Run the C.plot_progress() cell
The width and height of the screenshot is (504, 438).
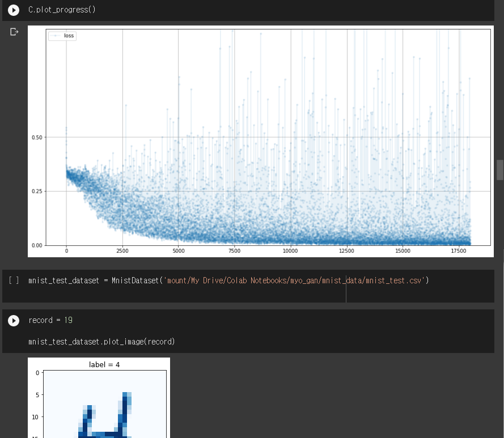tap(14, 10)
